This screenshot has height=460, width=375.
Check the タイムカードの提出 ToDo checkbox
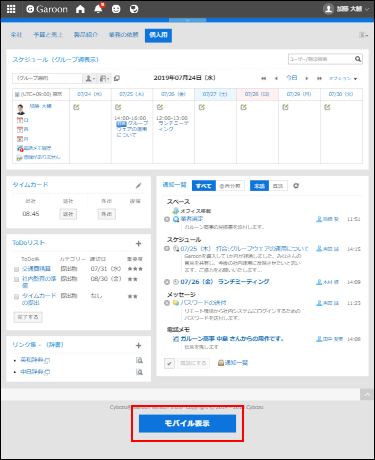coord(16,297)
